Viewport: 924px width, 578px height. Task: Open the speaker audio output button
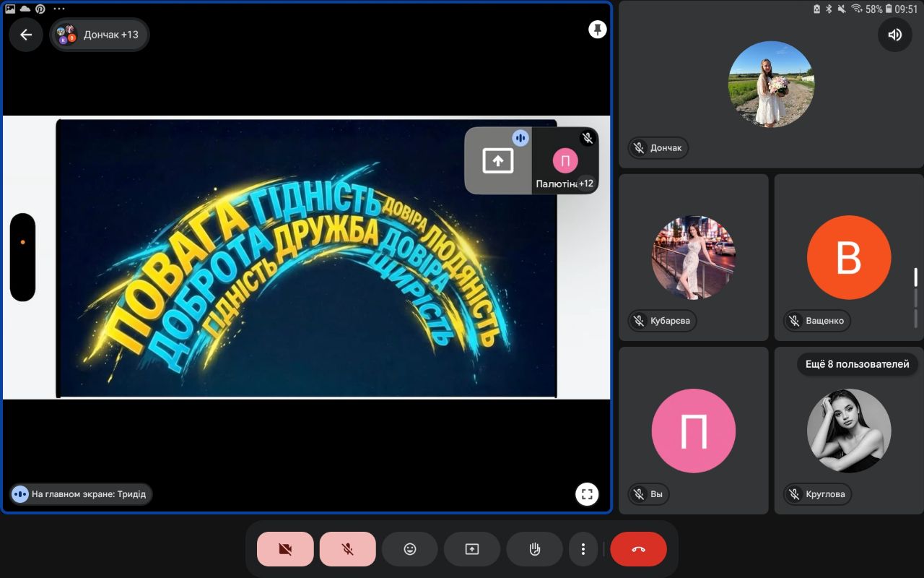coord(895,35)
